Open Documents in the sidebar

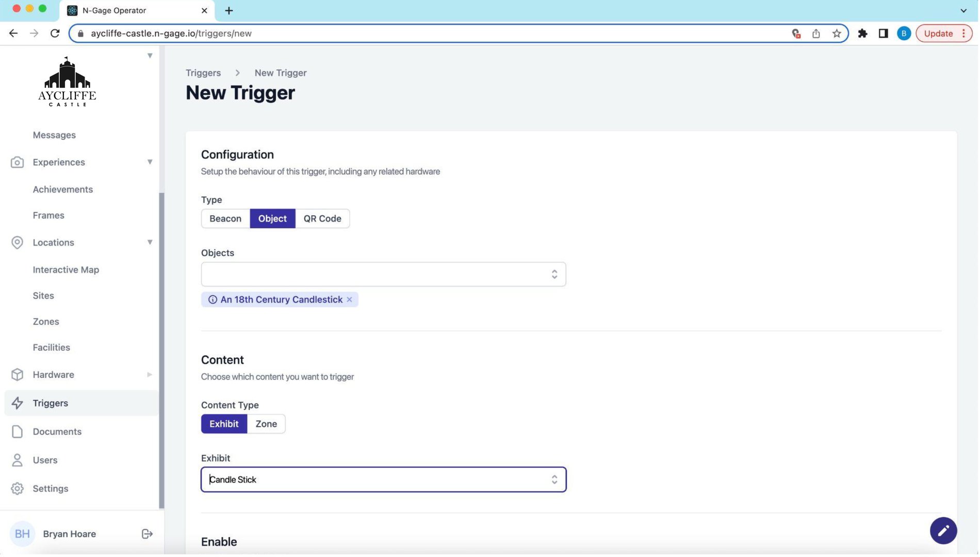click(57, 432)
